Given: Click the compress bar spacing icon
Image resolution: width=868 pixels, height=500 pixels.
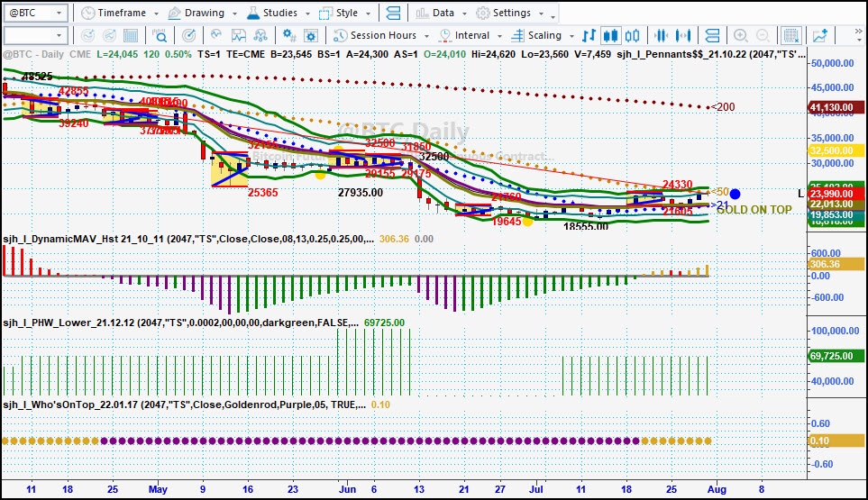Looking at the screenshot, I should [661, 35].
